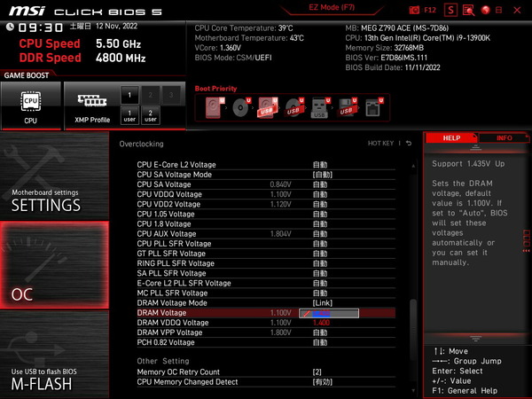Screen dimensions: 532x399
Task: Click the screenshot camera F12 icon
Action: [422, 10]
